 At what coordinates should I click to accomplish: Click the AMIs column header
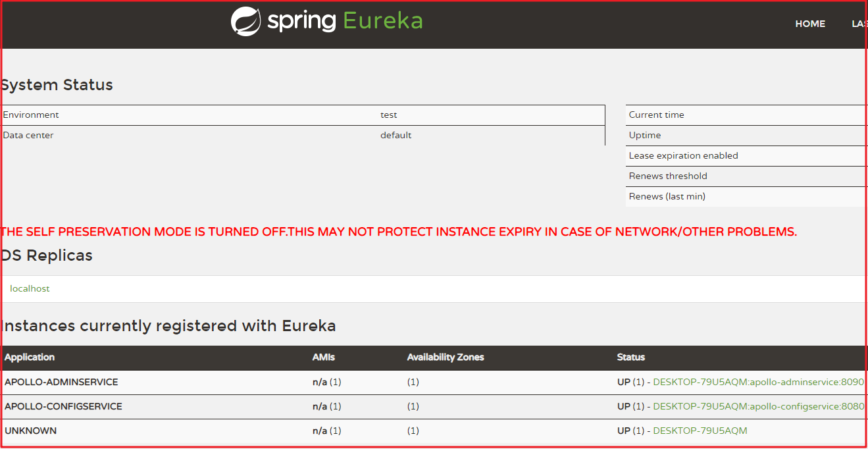324,357
